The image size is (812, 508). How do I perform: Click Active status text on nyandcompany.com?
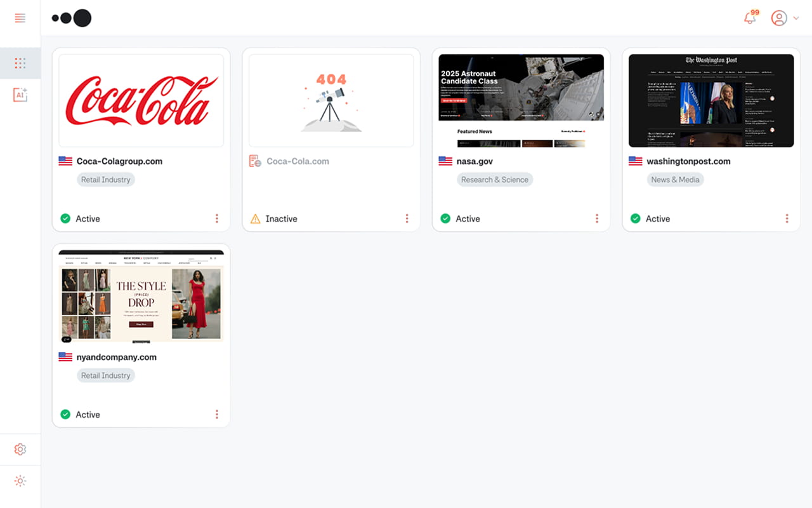click(88, 415)
